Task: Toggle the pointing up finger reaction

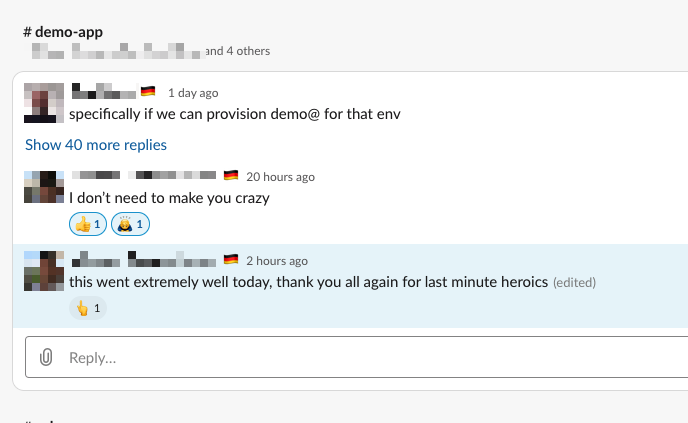Action: coord(88,308)
